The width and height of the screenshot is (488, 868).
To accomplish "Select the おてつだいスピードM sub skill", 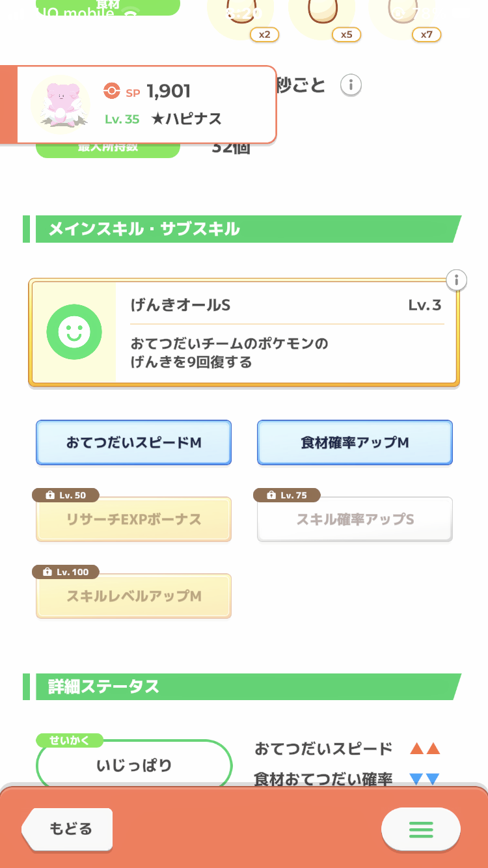I will tap(133, 443).
